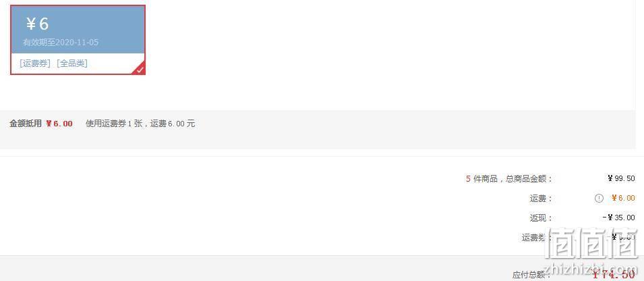Click the red checkmark on coupon corner
Image resolution: width=644 pixels, height=281 pixels.
point(140,70)
